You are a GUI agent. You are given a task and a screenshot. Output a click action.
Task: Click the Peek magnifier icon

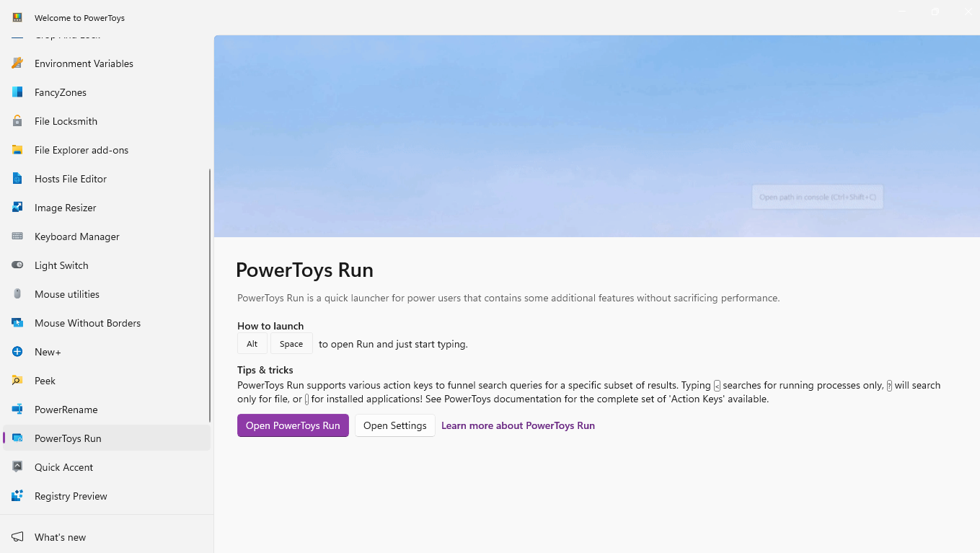pyautogui.click(x=17, y=381)
